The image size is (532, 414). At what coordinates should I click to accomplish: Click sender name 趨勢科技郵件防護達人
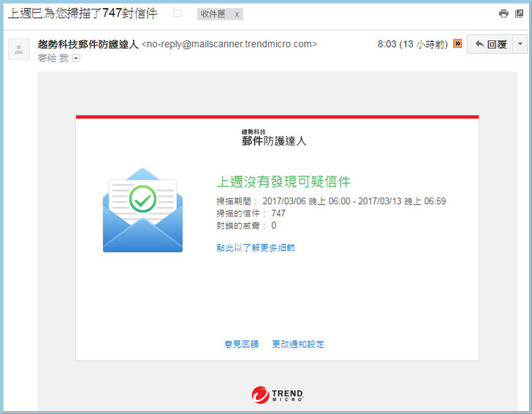(x=88, y=44)
